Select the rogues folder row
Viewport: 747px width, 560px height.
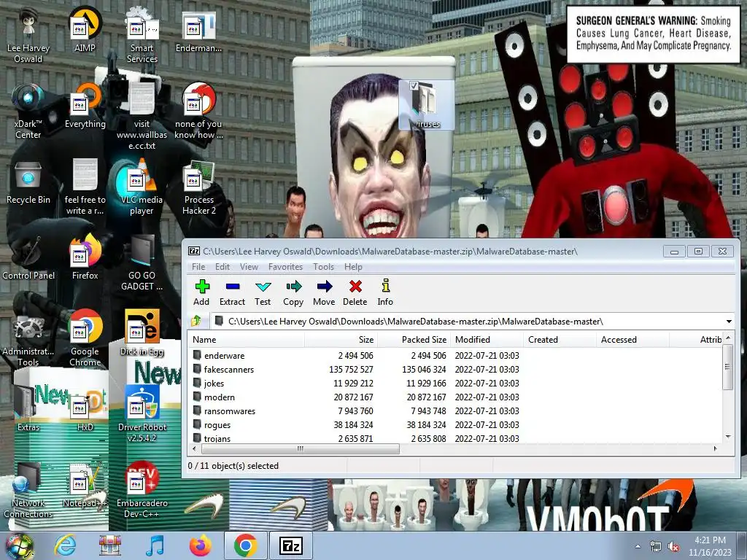click(x=456, y=424)
